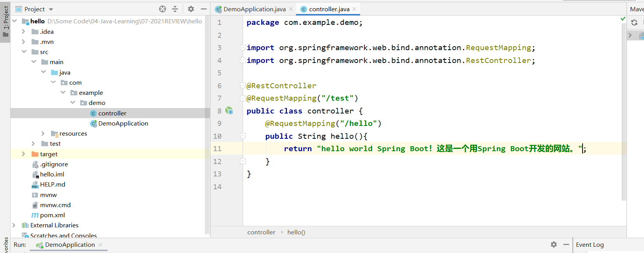Image resolution: width=644 pixels, height=253 pixels.
Task: Open Event Log panel
Action: click(590, 244)
